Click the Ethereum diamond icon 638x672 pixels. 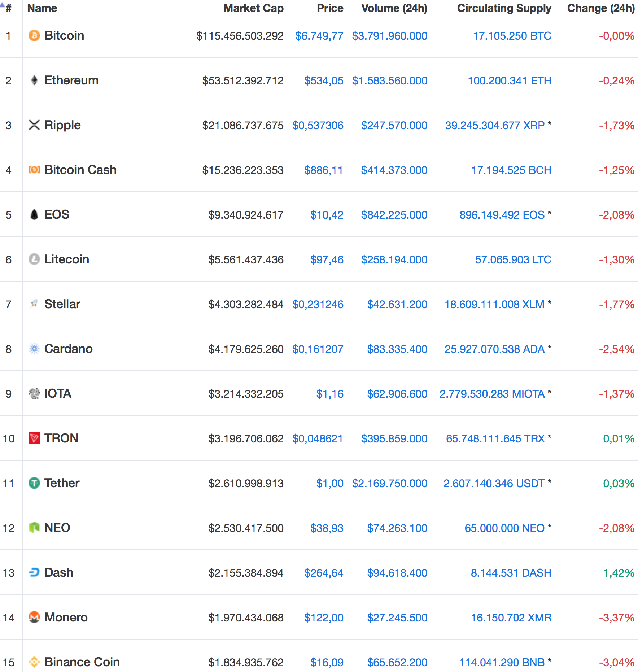point(34,80)
